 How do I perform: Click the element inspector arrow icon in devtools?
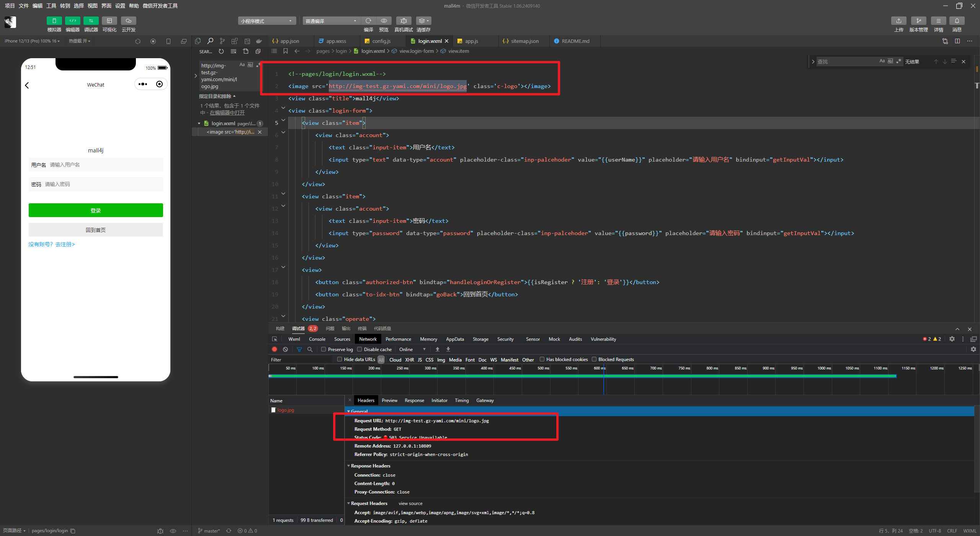coord(274,339)
